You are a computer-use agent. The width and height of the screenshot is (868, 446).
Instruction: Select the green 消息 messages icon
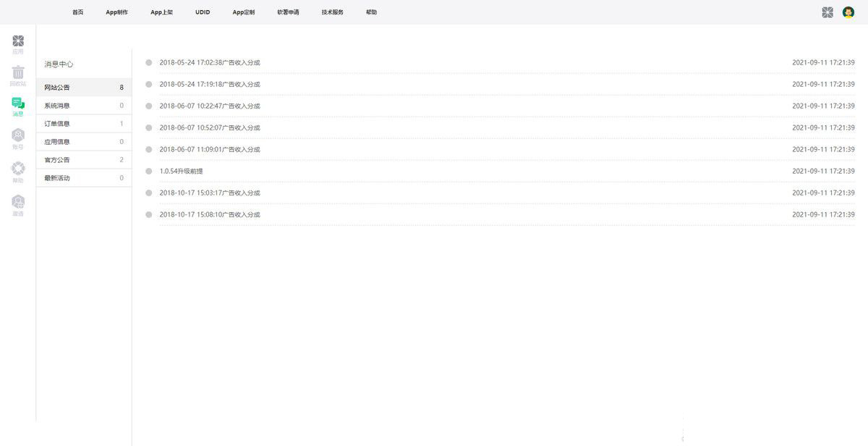(18, 105)
